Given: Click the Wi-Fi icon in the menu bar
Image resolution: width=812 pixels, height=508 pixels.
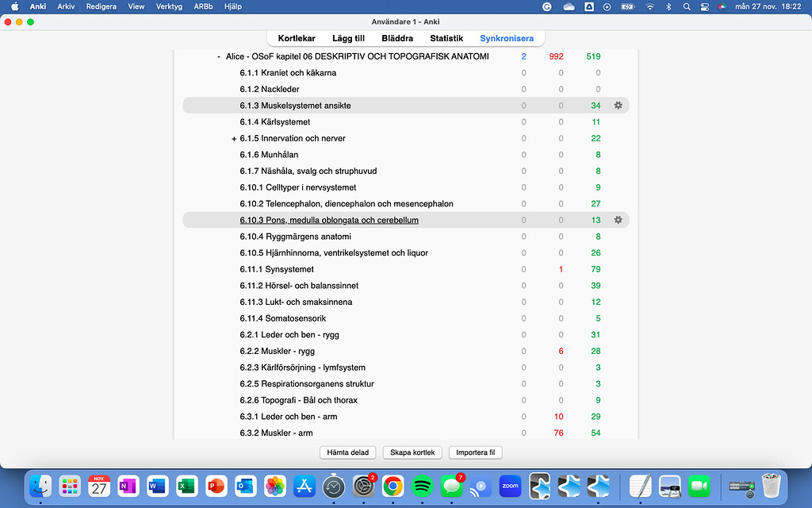Looking at the screenshot, I should pos(649,6).
